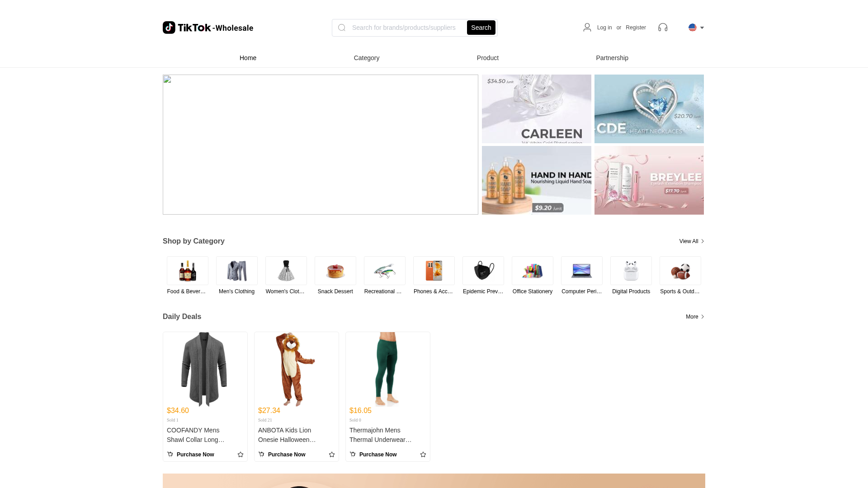The width and height of the screenshot is (868, 488).
Task: Click Purchase Now for COOFANDY cardigan
Action: tap(195, 455)
